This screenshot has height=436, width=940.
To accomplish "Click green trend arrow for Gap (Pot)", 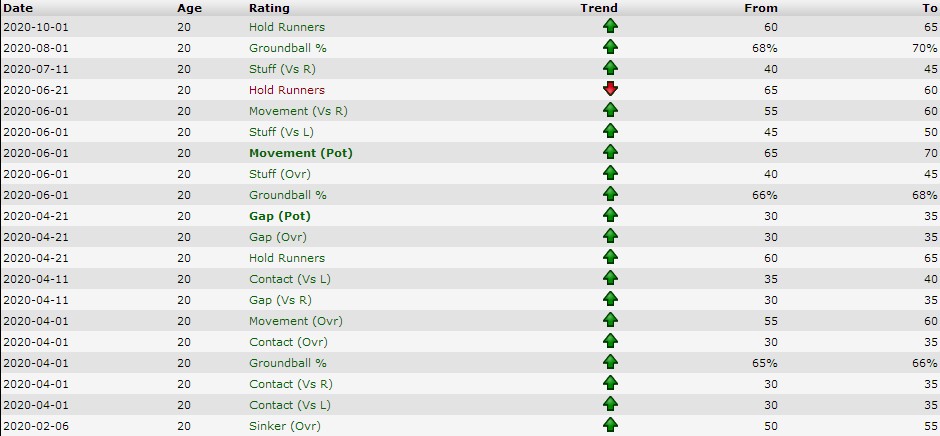I will click(x=610, y=216).
